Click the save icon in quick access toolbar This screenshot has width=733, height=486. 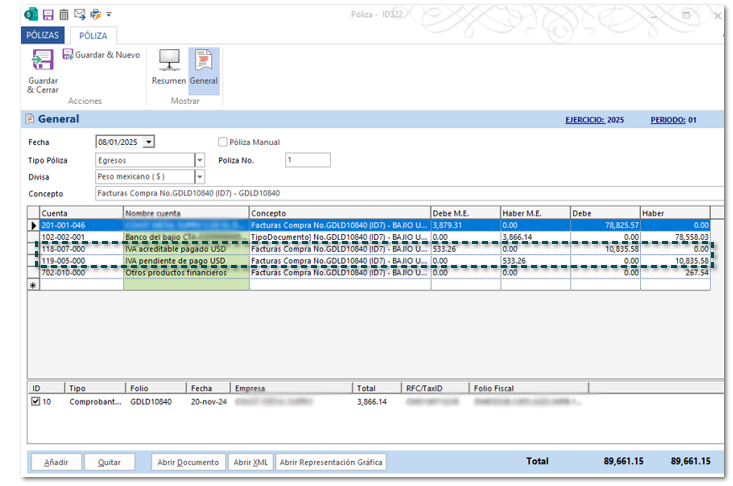pos(47,15)
